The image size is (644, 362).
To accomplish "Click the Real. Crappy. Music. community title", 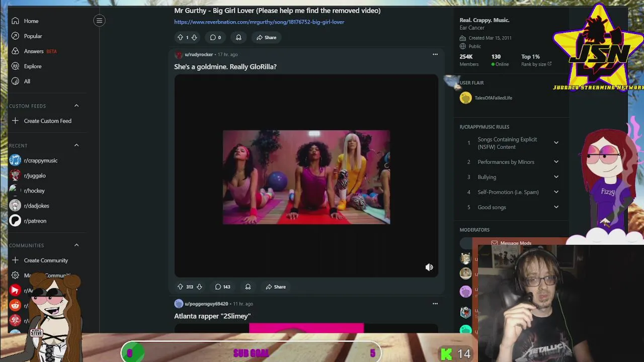I will click(485, 20).
